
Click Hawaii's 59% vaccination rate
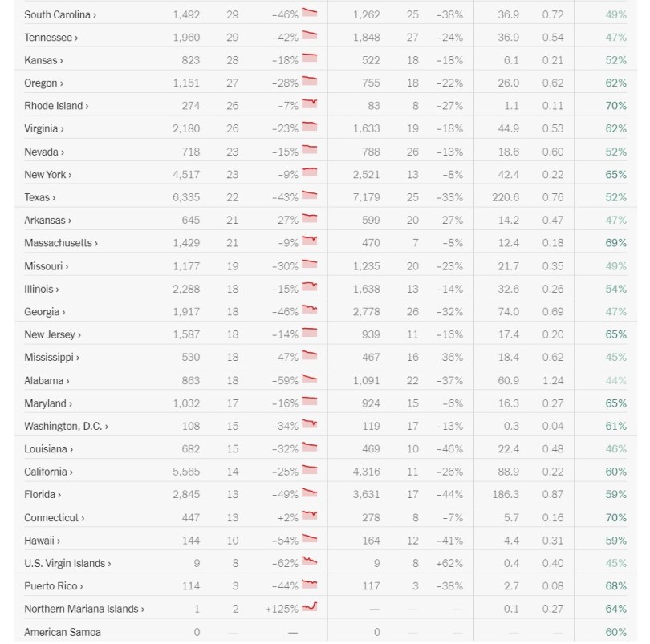pyautogui.click(x=616, y=541)
